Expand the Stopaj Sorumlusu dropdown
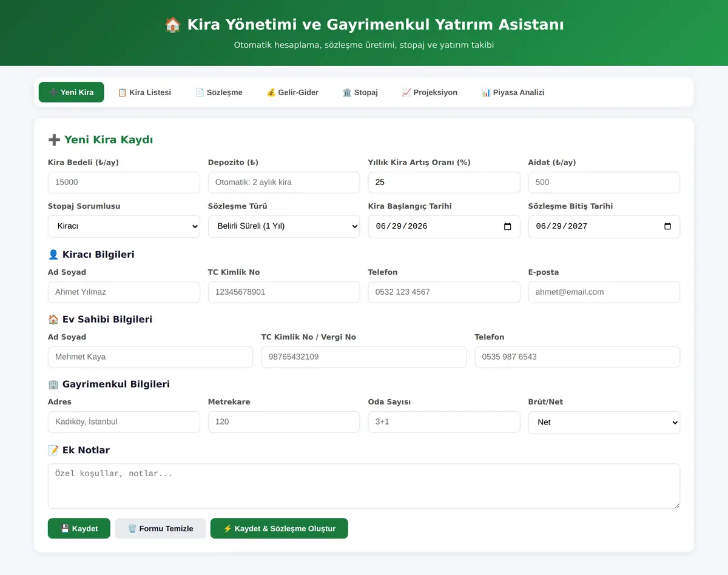The image size is (728, 575). click(124, 226)
